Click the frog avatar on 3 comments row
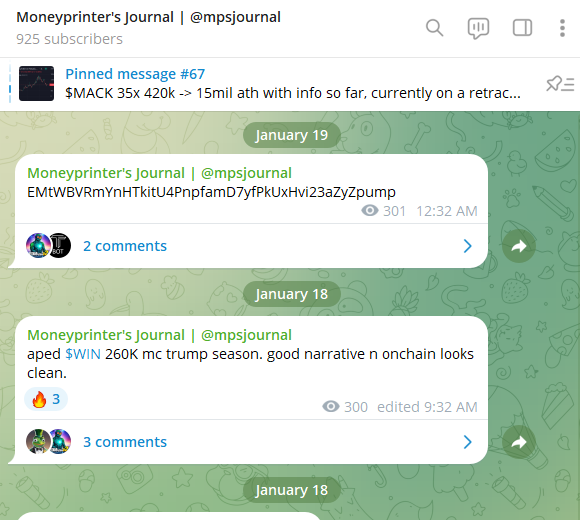 pos(38,442)
